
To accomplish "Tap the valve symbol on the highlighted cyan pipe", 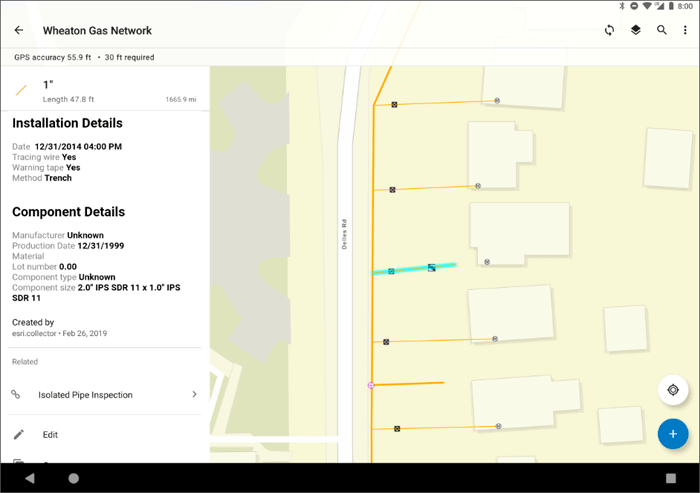I will pyautogui.click(x=391, y=271).
